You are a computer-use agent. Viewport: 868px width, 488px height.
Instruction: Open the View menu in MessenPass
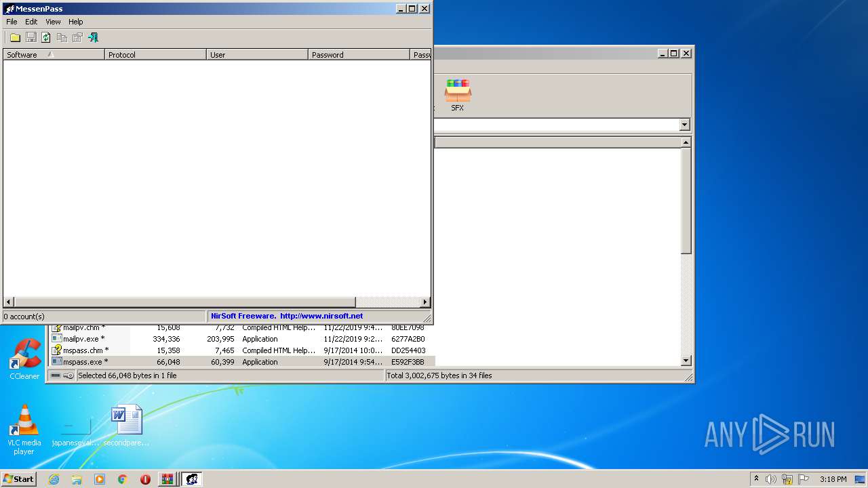click(53, 22)
